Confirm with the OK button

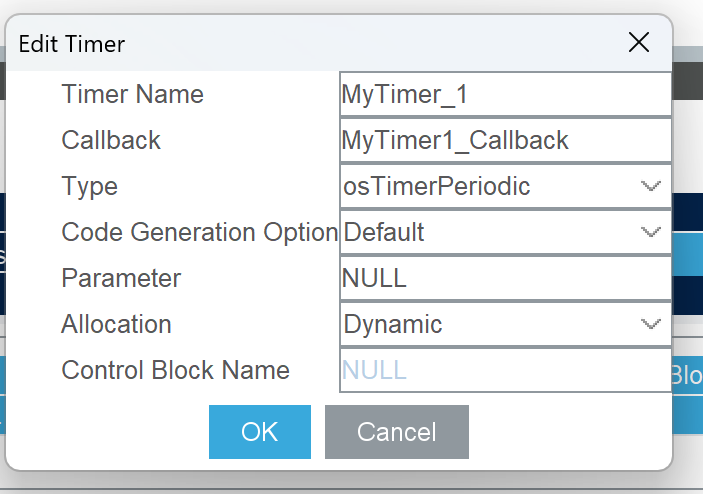point(260,432)
